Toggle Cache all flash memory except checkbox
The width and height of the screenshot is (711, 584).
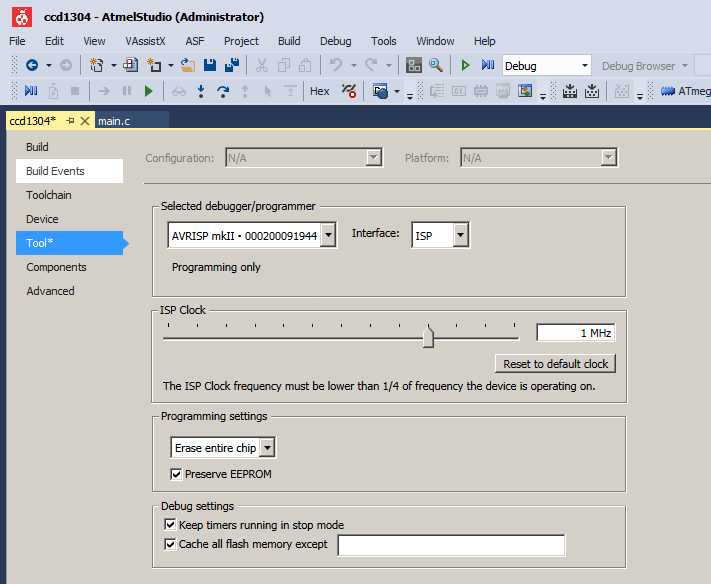click(170, 544)
